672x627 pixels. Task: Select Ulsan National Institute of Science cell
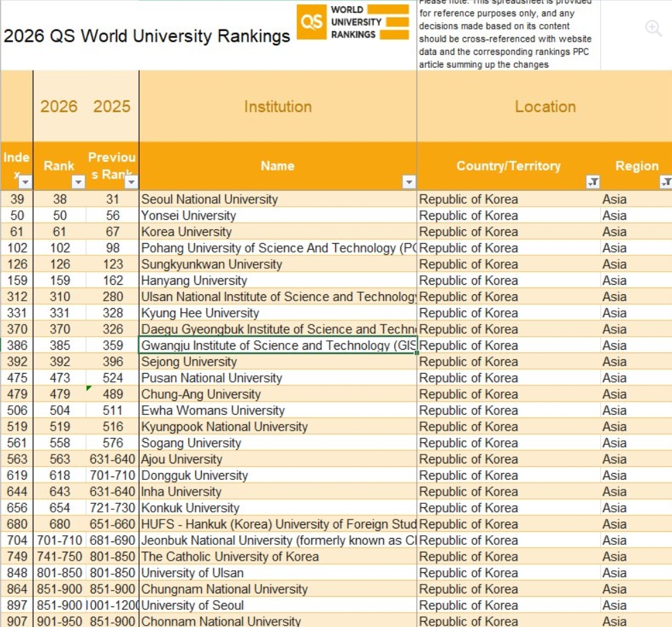point(278,297)
